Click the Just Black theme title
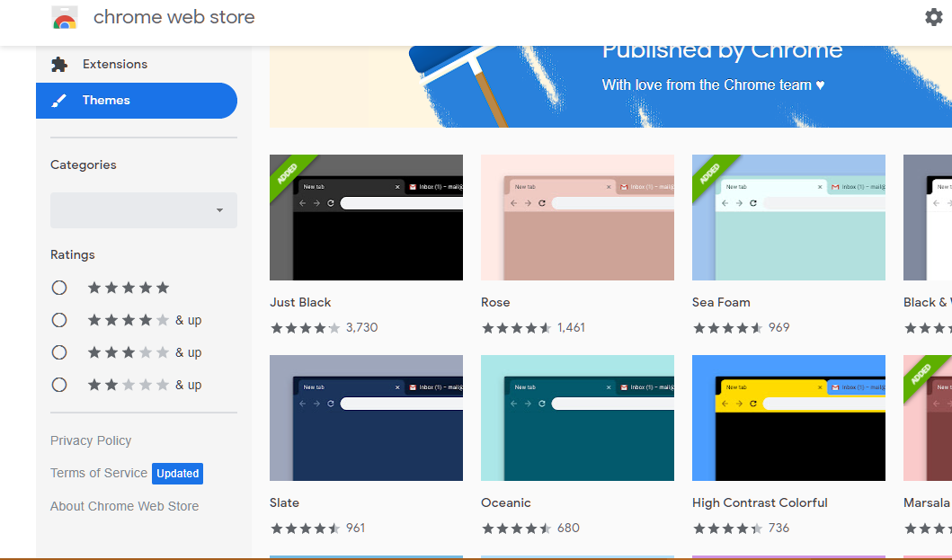 (300, 303)
